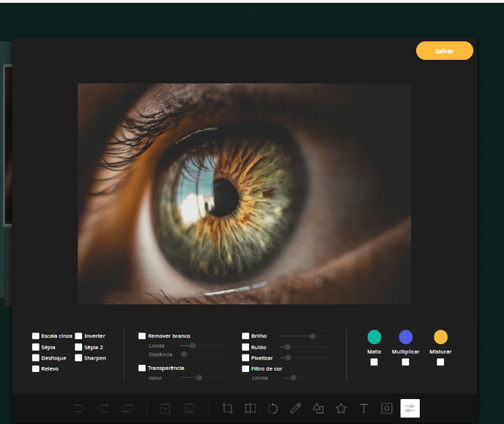This screenshot has height=424, width=504.
Task: Click the Redo arrow icon
Action: point(103,409)
